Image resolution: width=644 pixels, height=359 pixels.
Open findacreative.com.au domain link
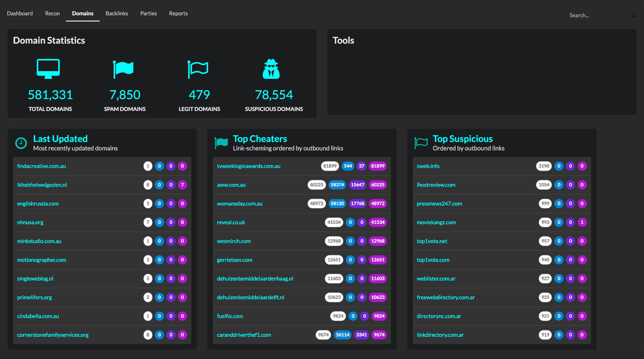click(42, 166)
